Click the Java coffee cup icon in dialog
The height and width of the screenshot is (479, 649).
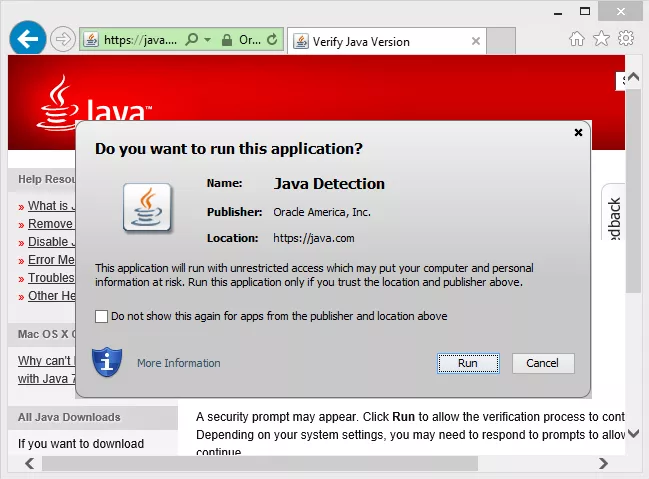coord(147,207)
